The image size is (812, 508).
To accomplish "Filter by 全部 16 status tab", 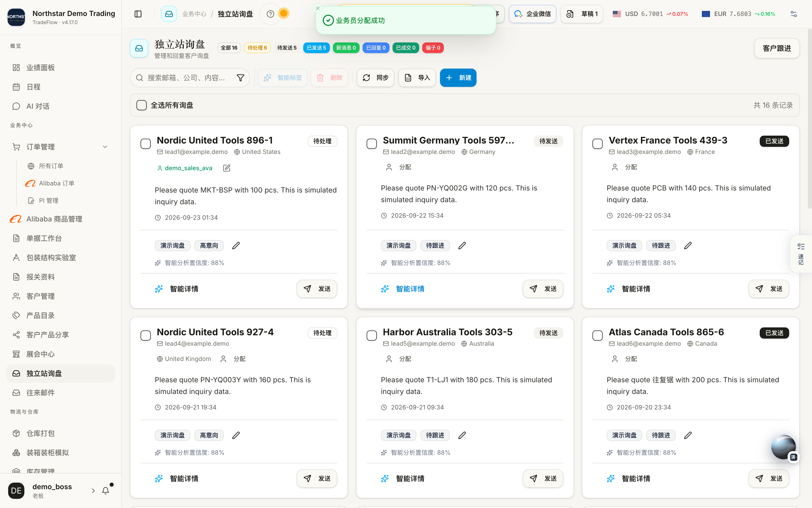I will click(x=229, y=48).
